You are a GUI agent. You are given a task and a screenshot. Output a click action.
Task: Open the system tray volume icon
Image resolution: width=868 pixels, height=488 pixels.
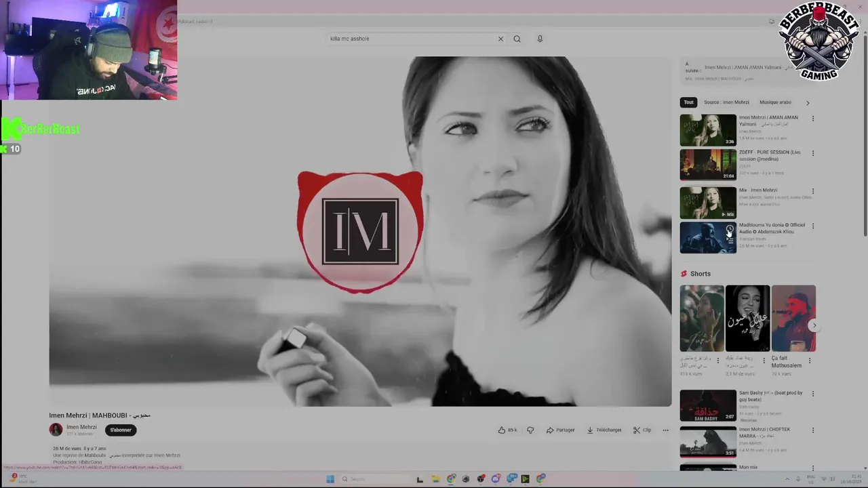coord(833,479)
